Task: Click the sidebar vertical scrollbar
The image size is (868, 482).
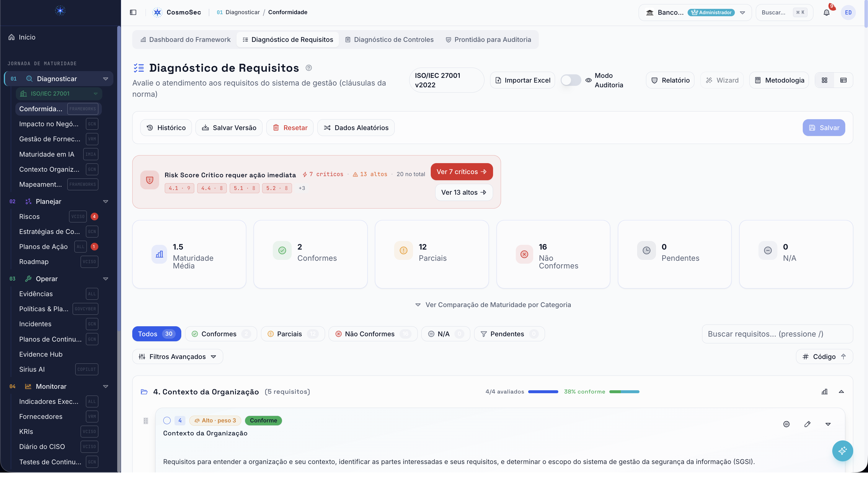Action: tap(119, 178)
